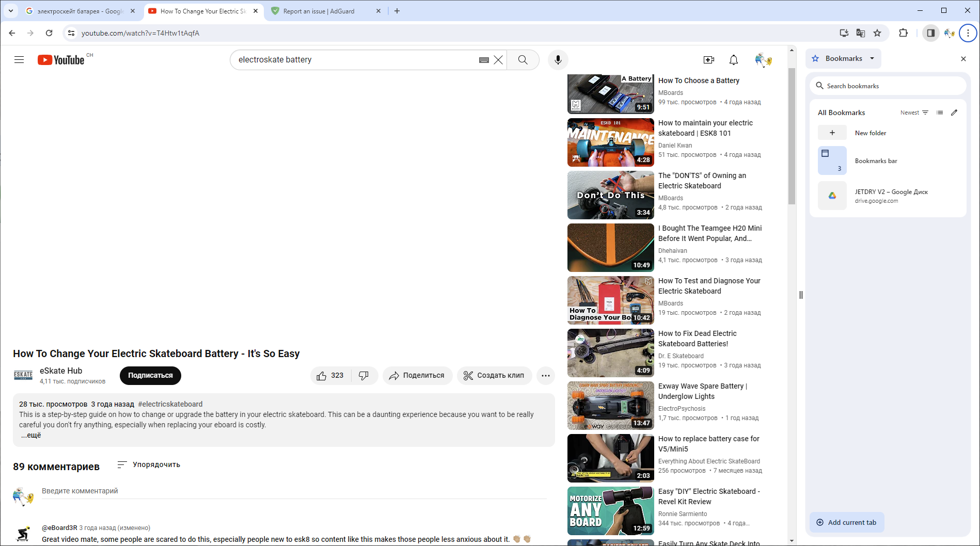The image size is (980, 546).
Task: Click the Don't Do This video thumbnail
Action: click(x=610, y=195)
